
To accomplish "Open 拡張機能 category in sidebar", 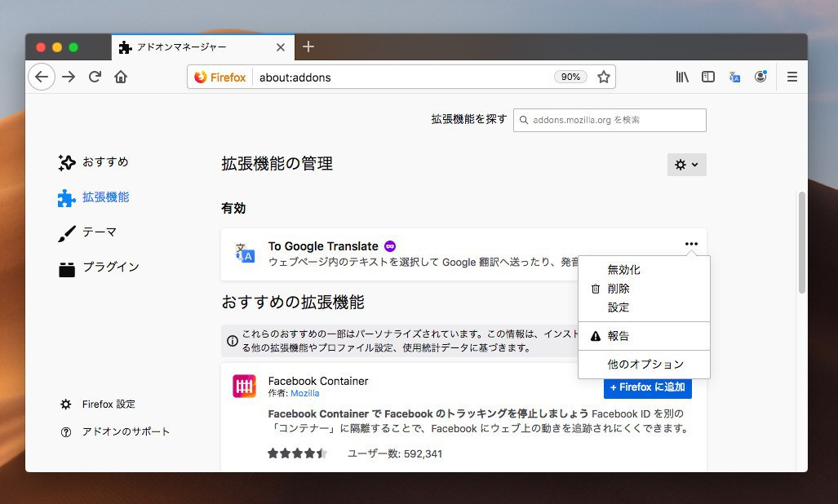I will tap(94, 197).
